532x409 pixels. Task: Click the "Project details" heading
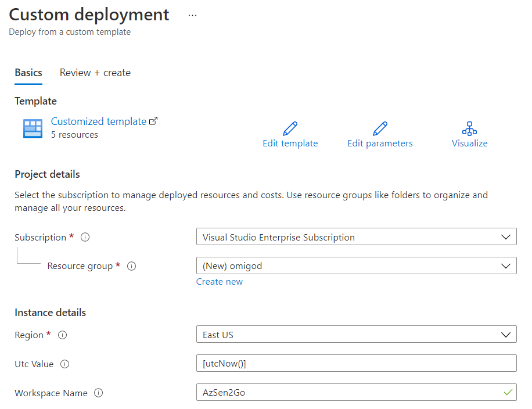47,174
